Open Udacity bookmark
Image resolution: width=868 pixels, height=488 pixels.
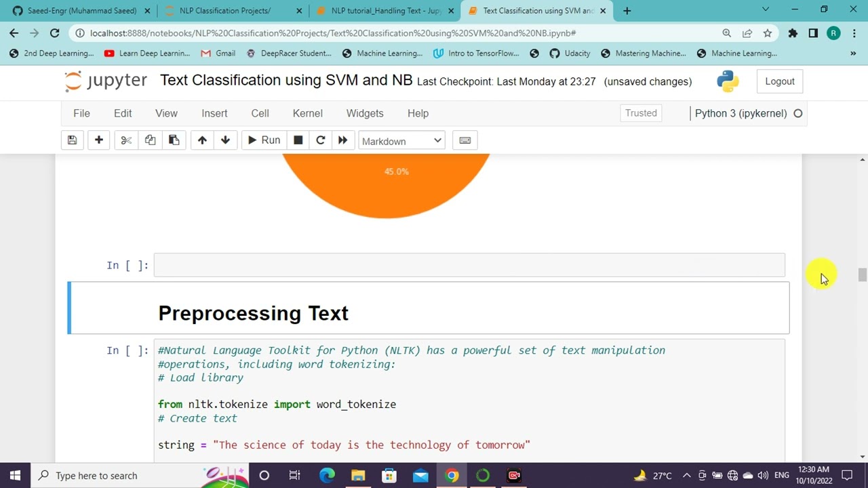(x=570, y=53)
